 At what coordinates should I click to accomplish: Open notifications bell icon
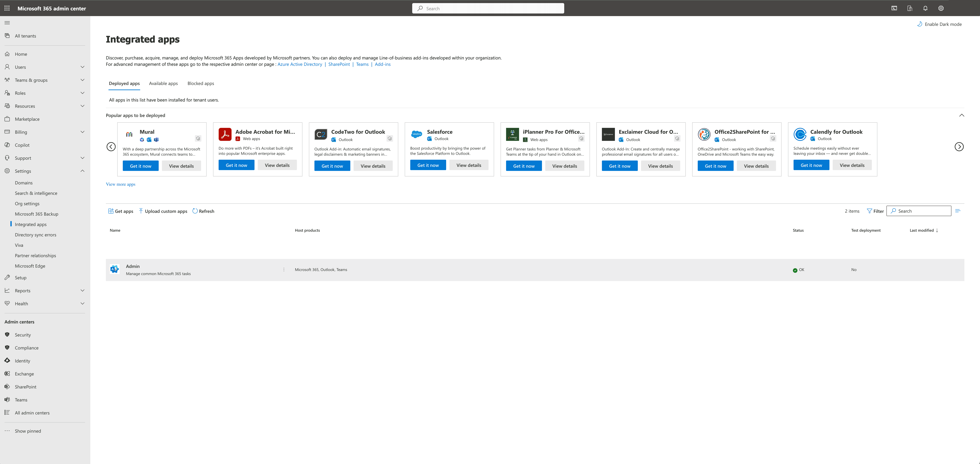(x=925, y=8)
